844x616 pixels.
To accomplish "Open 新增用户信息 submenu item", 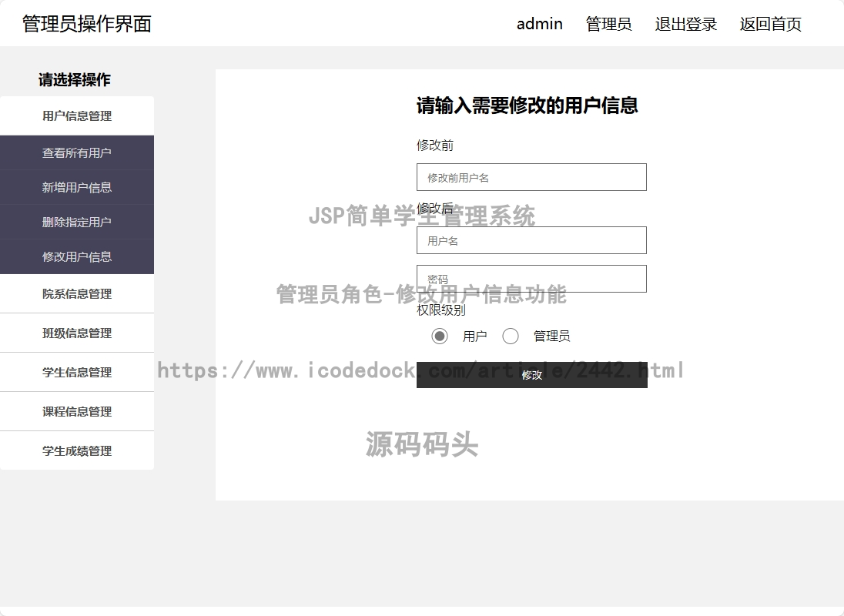I will click(x=77, y=187).
